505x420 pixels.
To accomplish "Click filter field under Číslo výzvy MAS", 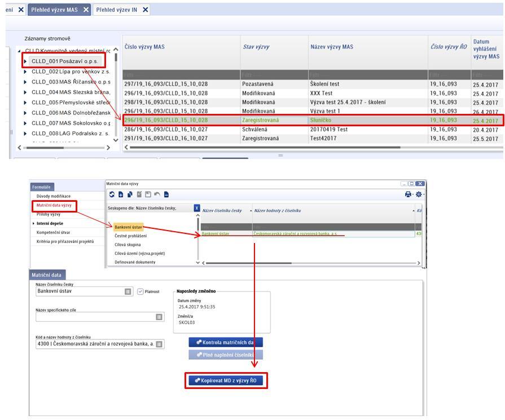I will (x=181, y=74).
